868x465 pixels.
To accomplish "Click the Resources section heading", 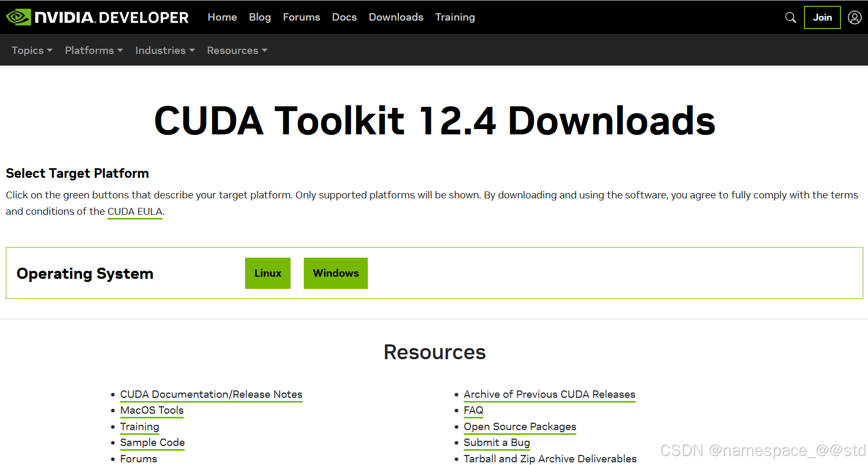I will tap(435, 352).
